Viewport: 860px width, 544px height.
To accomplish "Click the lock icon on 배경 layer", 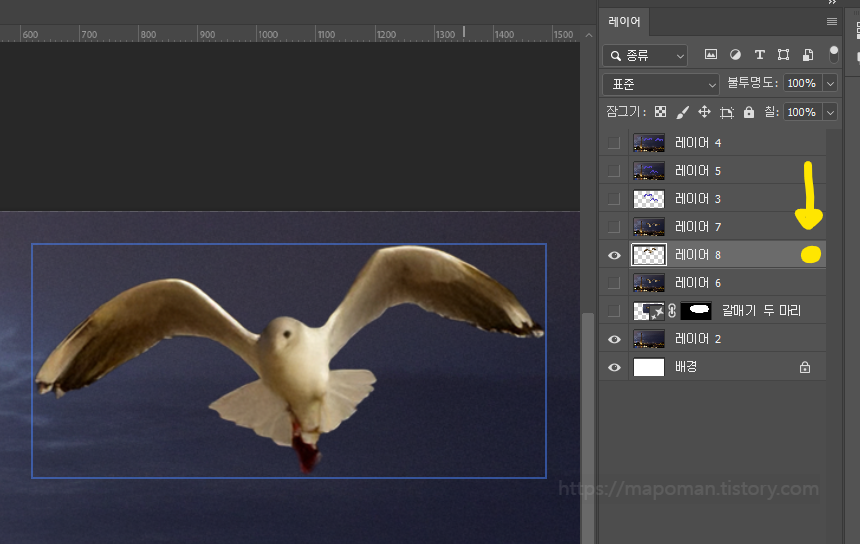I will pos(805,367).
